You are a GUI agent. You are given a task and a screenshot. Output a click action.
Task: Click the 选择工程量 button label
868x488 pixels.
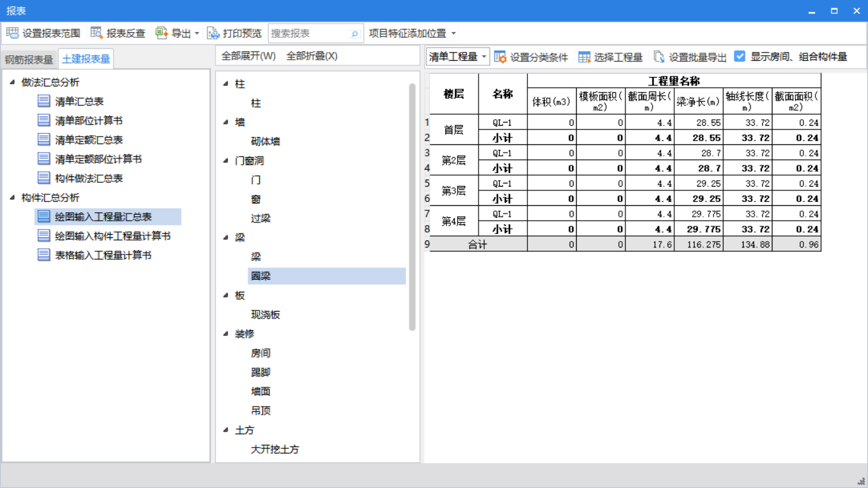(618, 57)
